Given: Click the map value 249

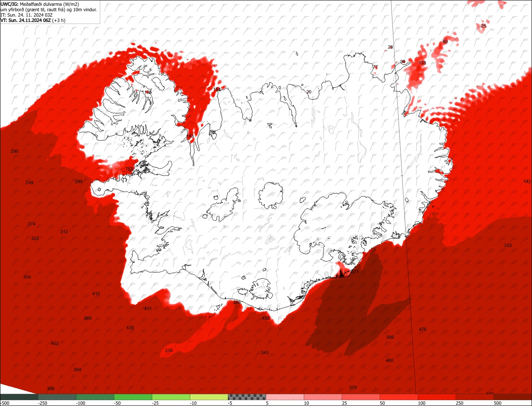Looking at the screenshot, I should pos(30,183).
